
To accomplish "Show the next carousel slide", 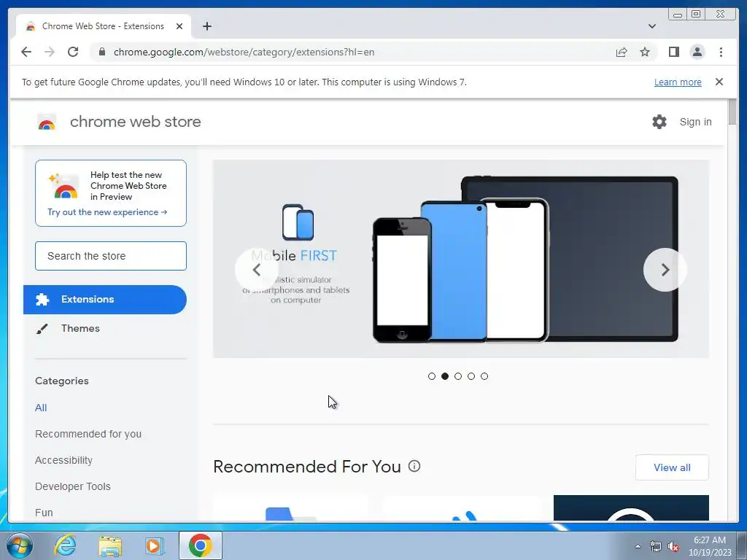I will tap(665, 270).
